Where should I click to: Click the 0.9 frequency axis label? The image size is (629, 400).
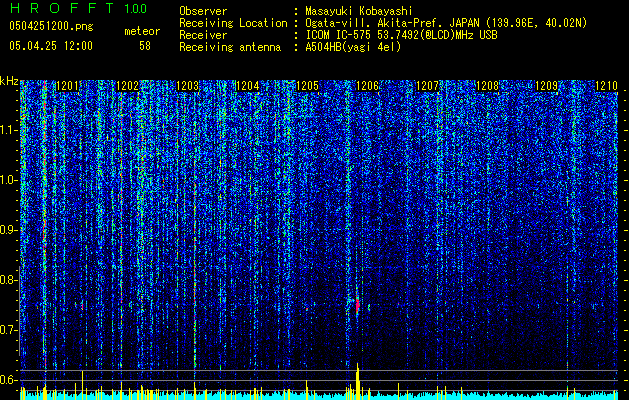click(x=8, y=230)
